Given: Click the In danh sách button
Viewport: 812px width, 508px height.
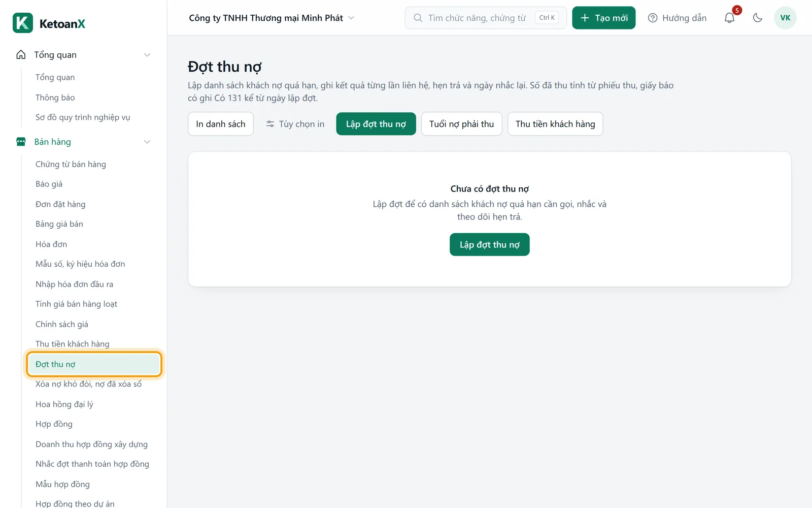Looking at the screenshot, I should 221,124.
